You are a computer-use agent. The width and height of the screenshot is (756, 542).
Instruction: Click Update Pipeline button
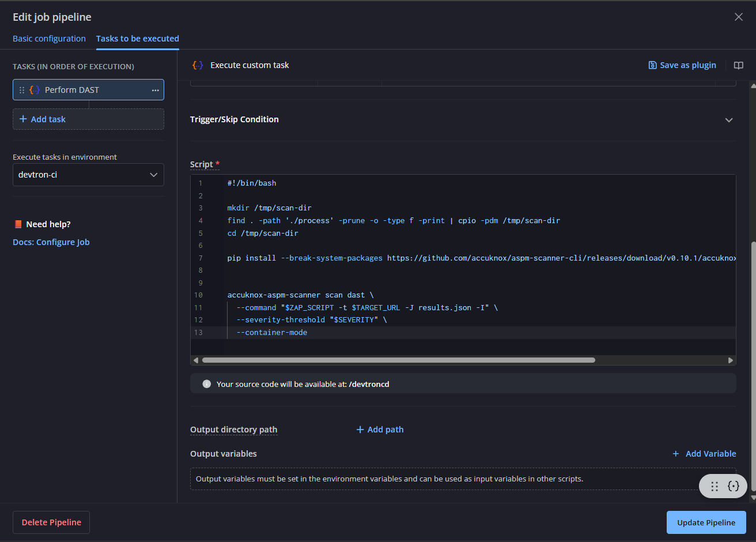coord(706,522)
